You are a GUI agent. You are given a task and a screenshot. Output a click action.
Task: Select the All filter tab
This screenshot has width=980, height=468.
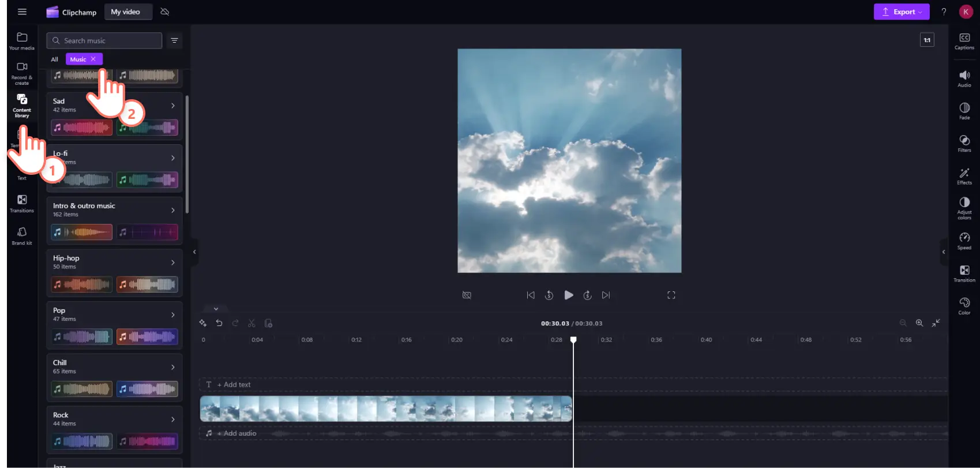55,59
